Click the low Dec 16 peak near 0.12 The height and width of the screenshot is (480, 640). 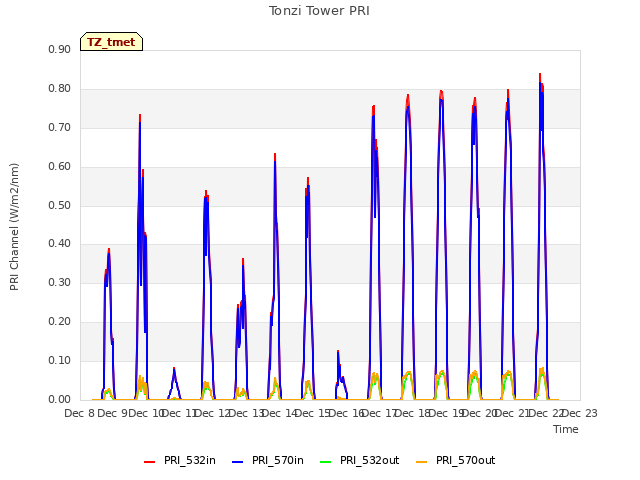[x=338, y=351]
